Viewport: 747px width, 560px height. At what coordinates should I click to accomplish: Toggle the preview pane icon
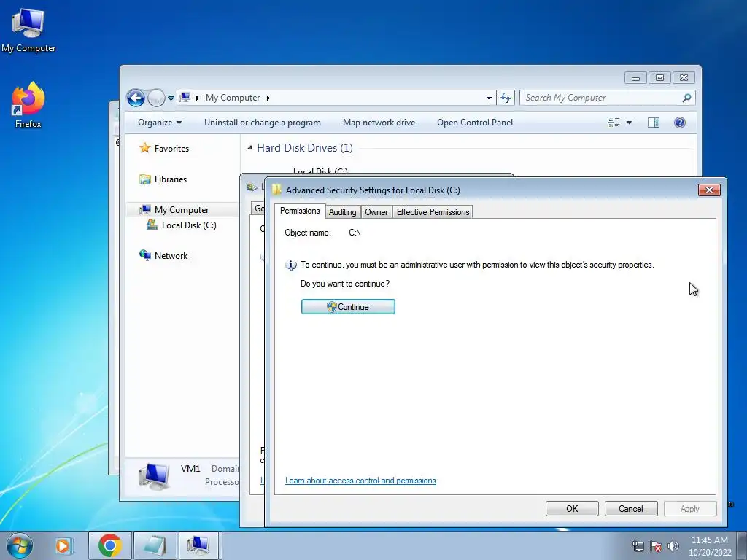[x=654, y=122]
